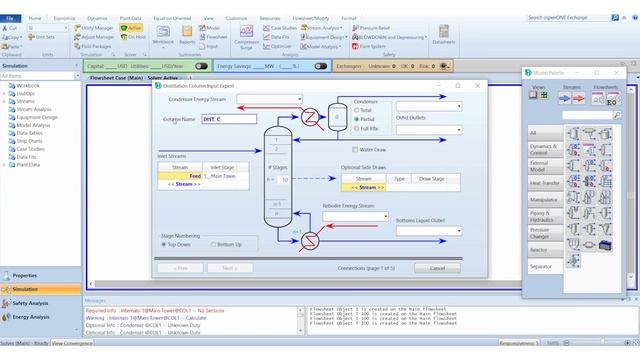The image size is (640, 360).
Task: Click the Cut icon in Clipboard group
Action: 5,28
